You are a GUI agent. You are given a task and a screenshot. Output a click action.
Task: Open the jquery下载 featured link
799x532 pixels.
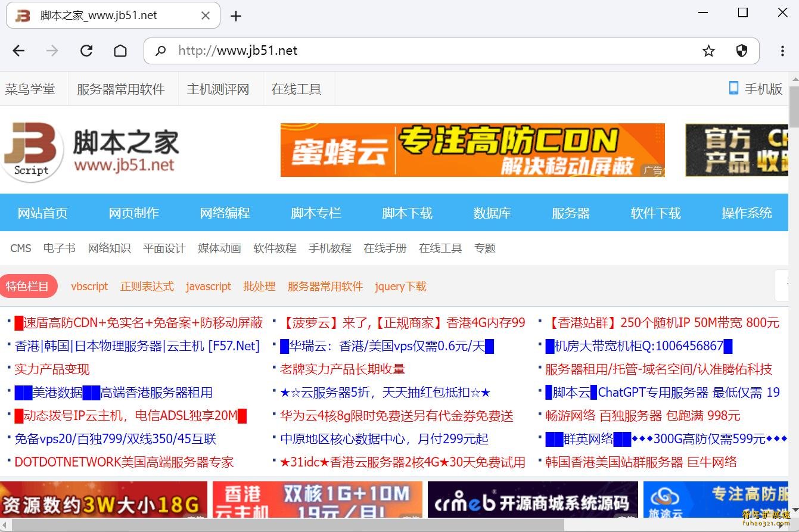tap(401, 287)
